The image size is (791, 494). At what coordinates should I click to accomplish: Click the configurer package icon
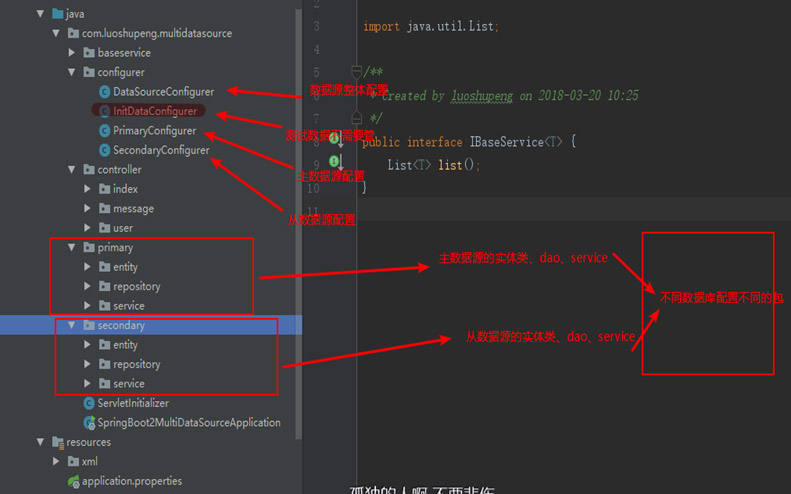point(89,72)
